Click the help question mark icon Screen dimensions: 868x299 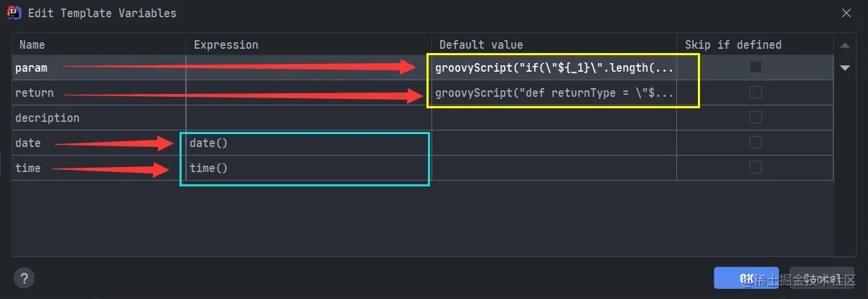24,278
